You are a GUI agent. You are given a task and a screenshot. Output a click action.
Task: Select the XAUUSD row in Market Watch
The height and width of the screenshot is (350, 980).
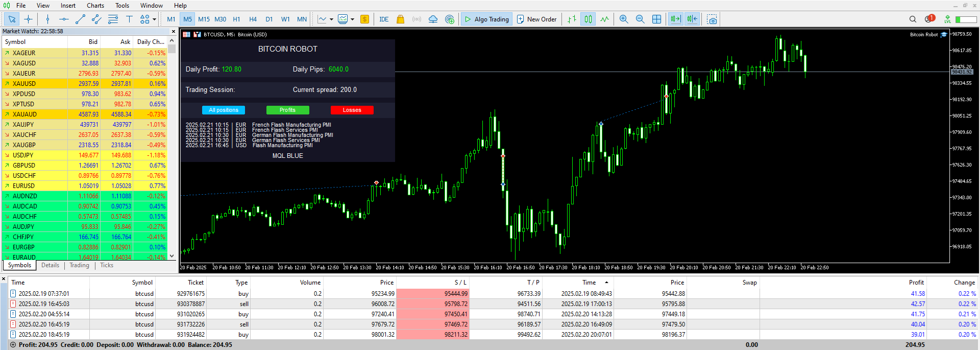click(x=84, y=83)
